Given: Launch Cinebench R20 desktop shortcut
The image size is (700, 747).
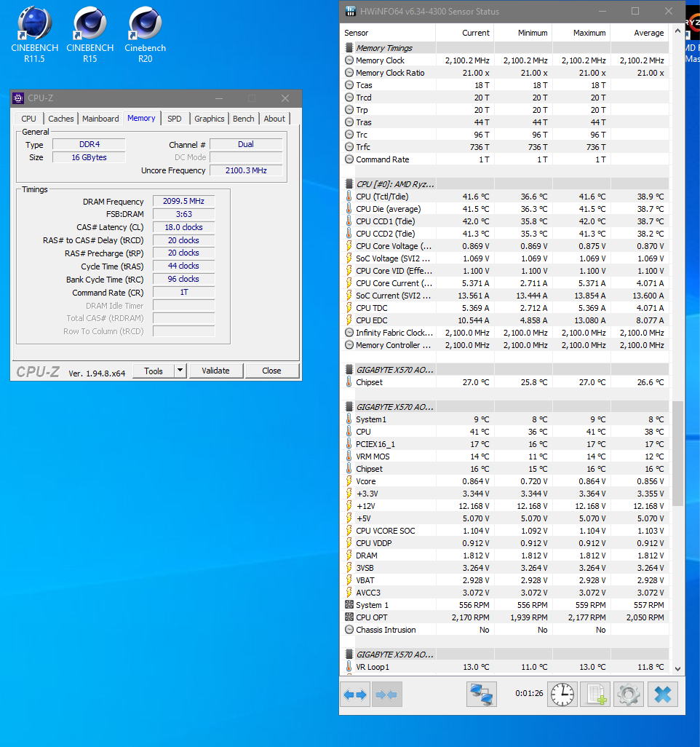Looking at the screenshot, I should click(146, 34).
